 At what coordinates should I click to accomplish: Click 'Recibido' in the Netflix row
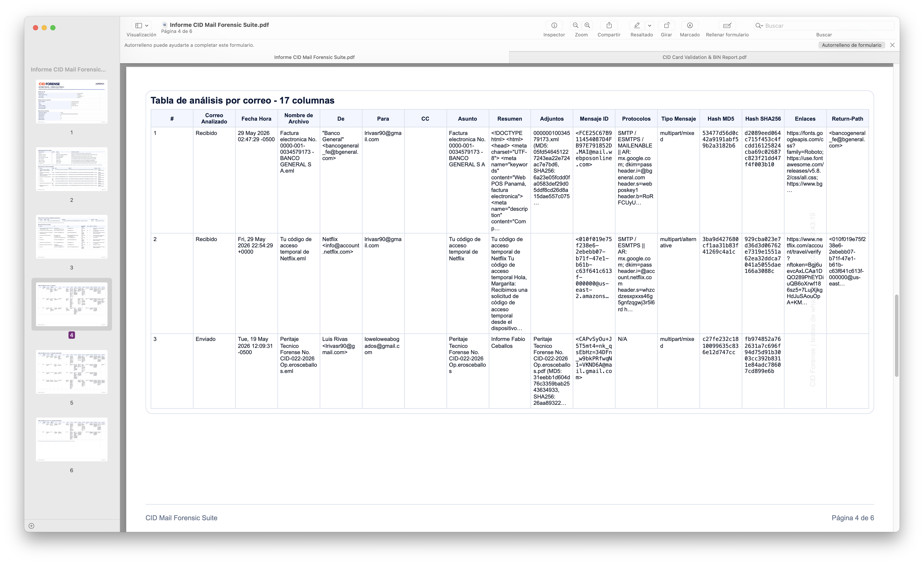click(x=206, y=239)
